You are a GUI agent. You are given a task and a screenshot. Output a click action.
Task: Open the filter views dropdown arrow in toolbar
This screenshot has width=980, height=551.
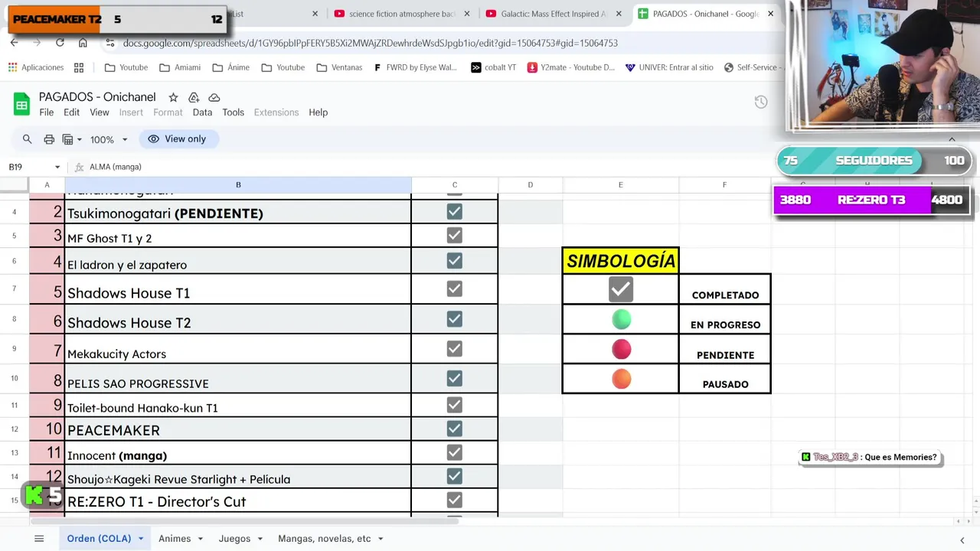click(x=80, y=140)
